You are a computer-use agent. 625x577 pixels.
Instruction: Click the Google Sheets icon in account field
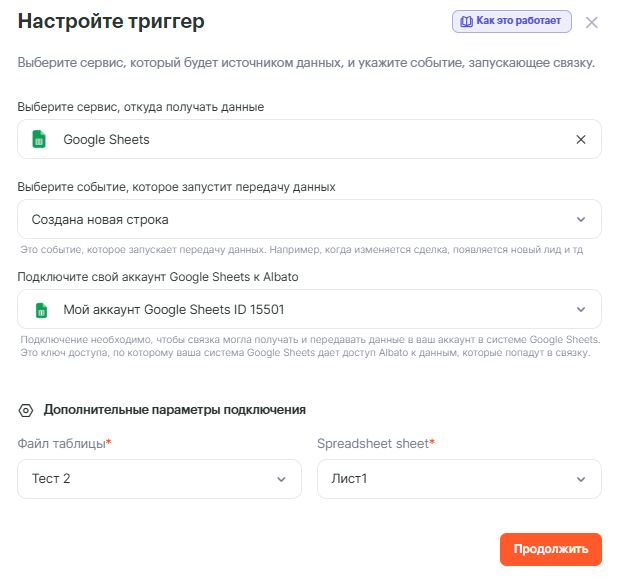coord(40,310)
